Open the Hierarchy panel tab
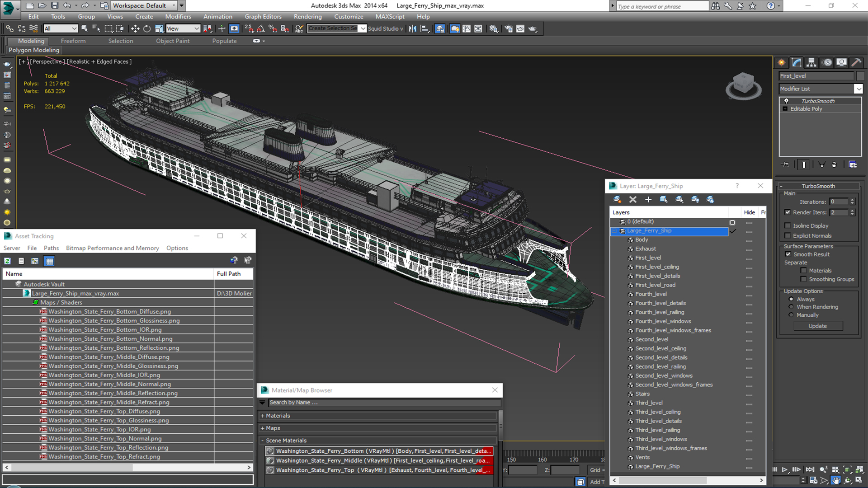868x488 pixels. (x=811, y=62)
